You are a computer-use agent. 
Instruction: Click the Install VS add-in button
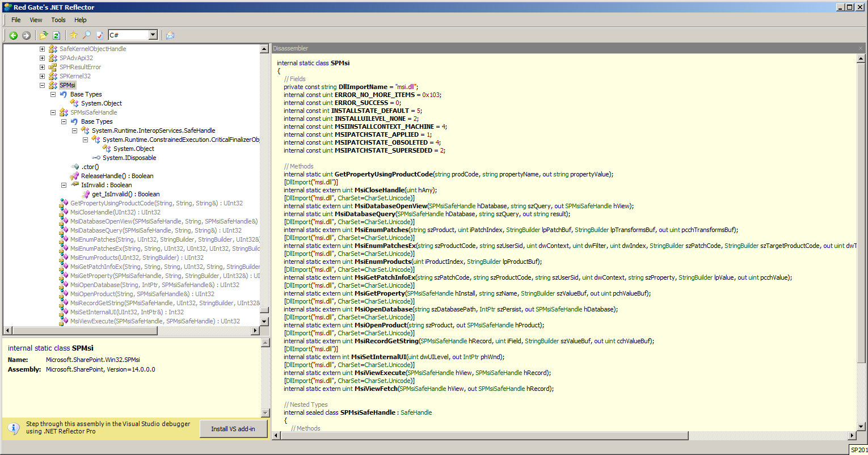pyautogui.click(x=233, y=429)
